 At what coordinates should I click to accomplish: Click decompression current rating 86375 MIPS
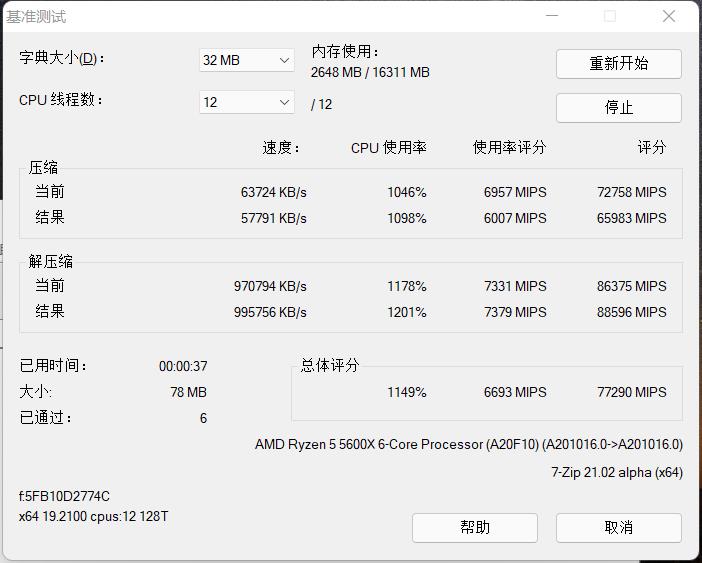[632, 286]
